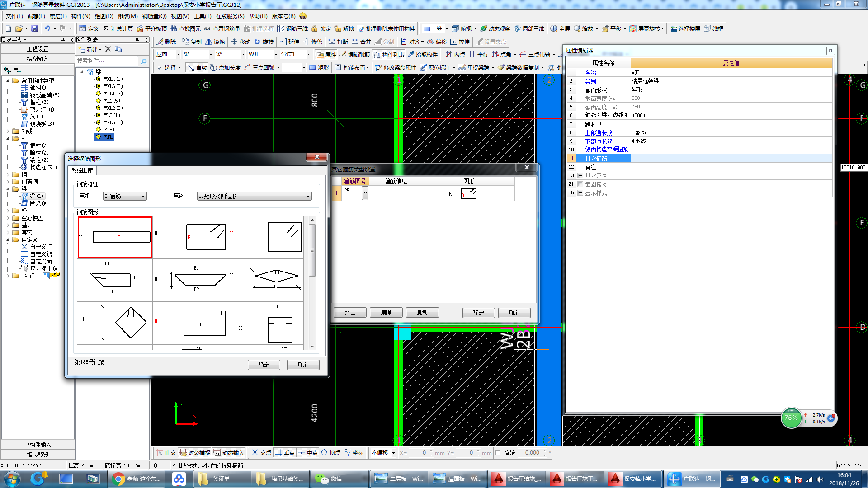Select the 直线 line drawing tool
The width and height of the screenshot is (868, 488).
(x=197, y=68)
